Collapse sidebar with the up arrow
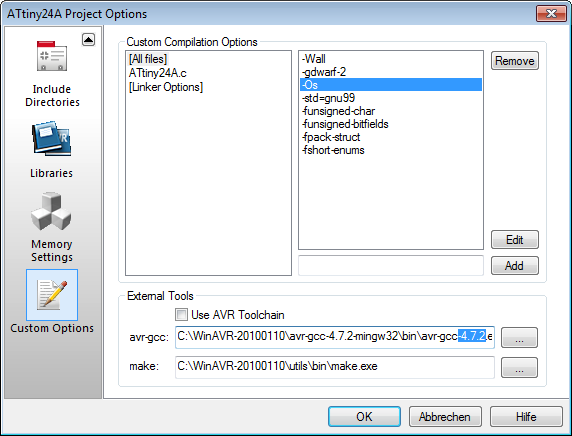Image resolution: width=572 pixels, height=436 pixels. pyautogui.click(x=88, y=39)
